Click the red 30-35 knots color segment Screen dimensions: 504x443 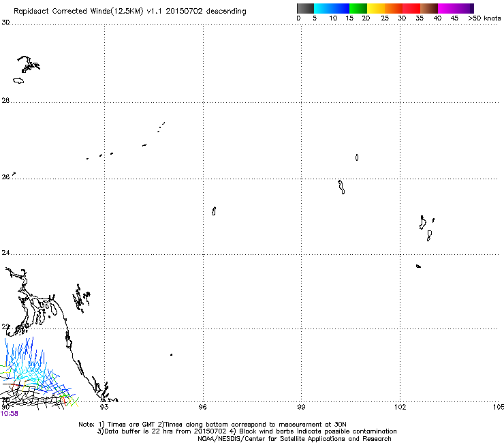click(x=411, y=8)
